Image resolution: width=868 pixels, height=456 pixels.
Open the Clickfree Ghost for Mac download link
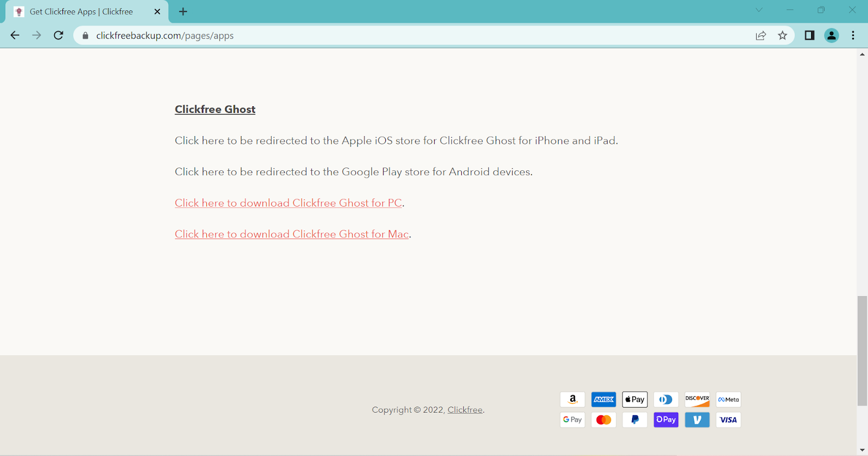292,234
